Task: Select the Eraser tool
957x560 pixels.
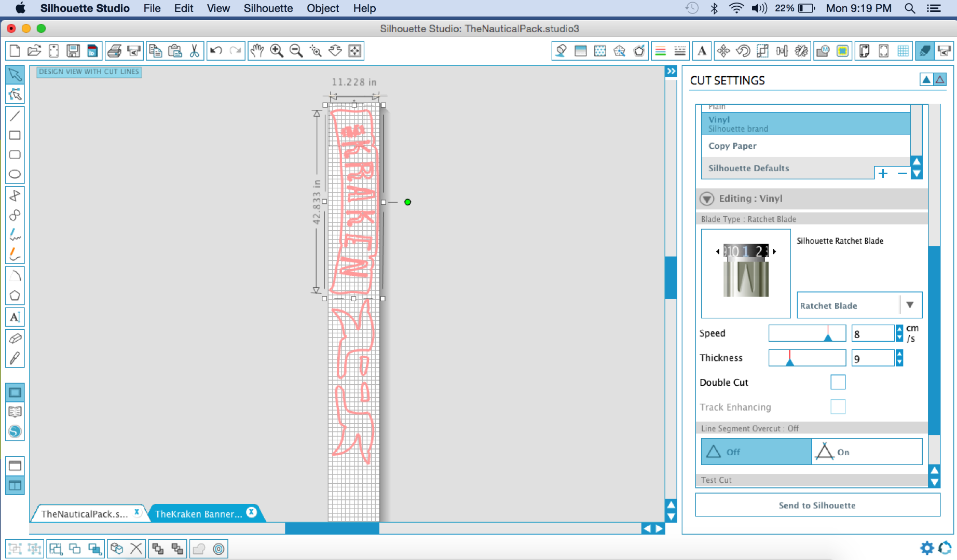Action: click(x=15, y=339)
